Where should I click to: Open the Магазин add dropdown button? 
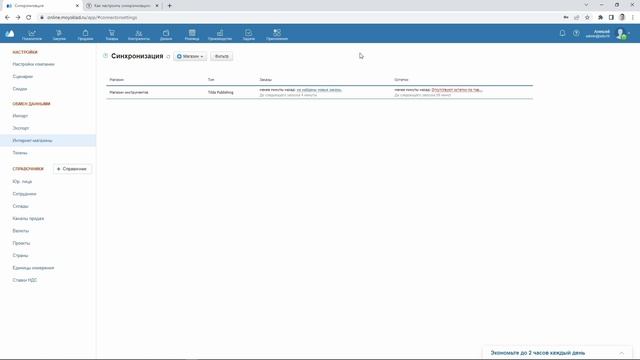pos(190,56)
